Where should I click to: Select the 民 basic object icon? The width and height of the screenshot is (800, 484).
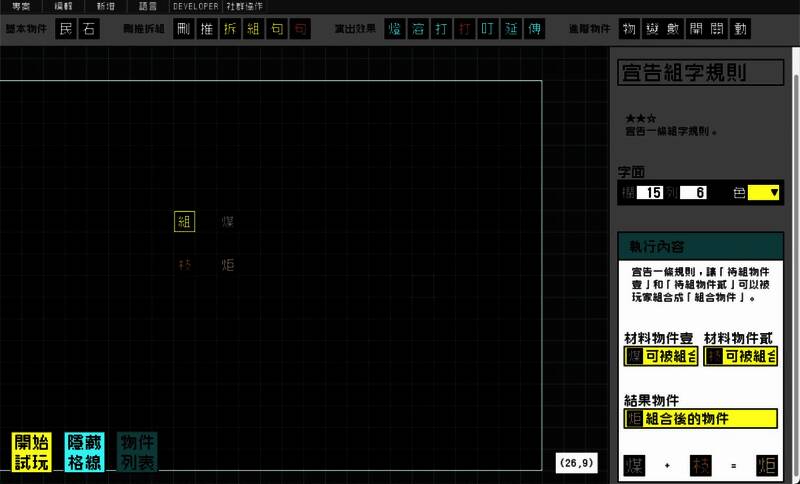(x=67, y=29)
